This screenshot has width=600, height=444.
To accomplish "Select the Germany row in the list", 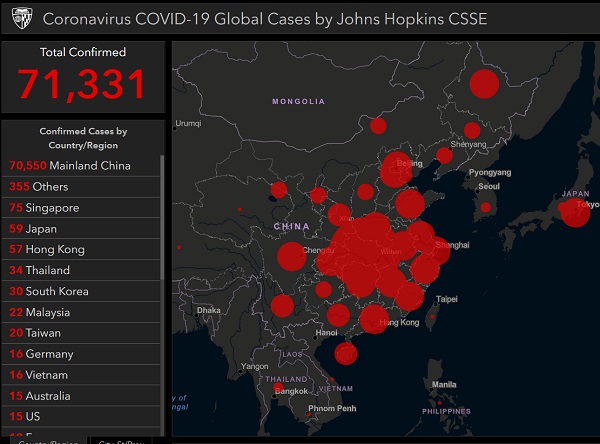I will tap(82, 354).
